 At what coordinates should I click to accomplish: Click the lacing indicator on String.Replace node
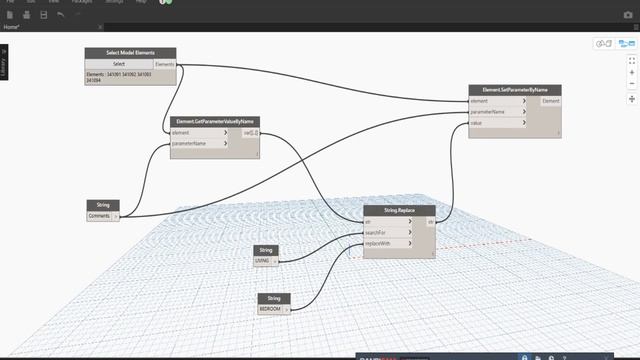[433, 254]
